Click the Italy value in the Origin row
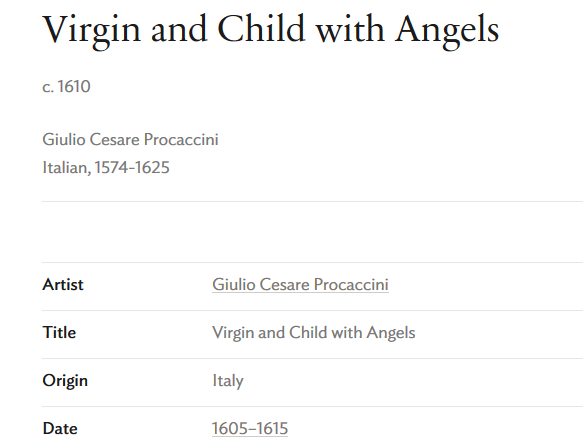This screenshot has width=583, height=441. 228,381
